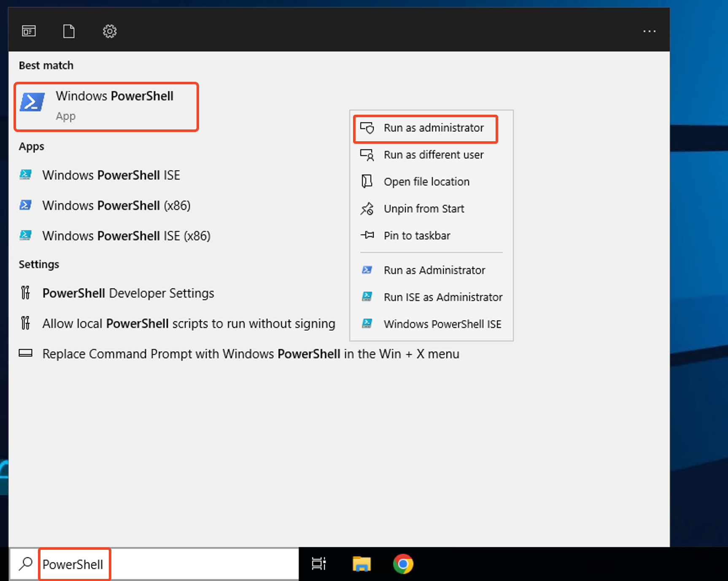Choose Run ISE as Administrator

tap(431, 297)
